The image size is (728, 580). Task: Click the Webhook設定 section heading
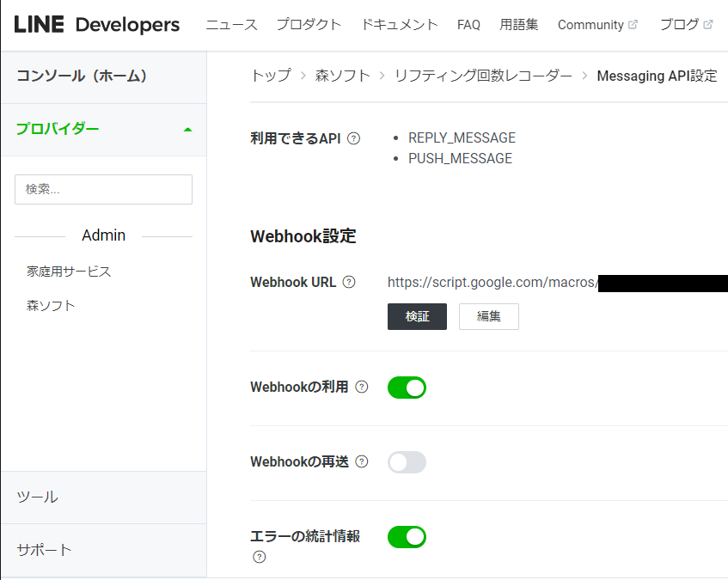303,236
